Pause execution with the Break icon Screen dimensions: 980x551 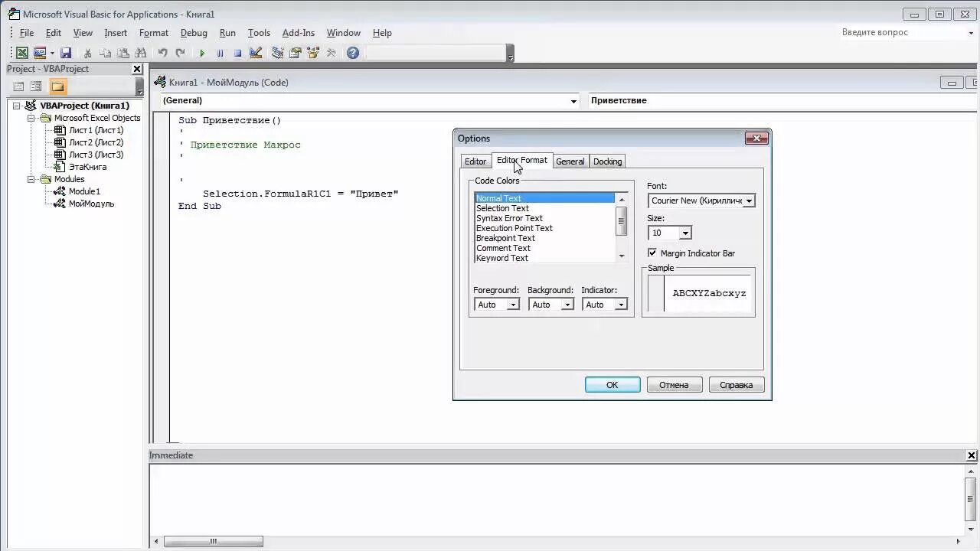(220, 53)
